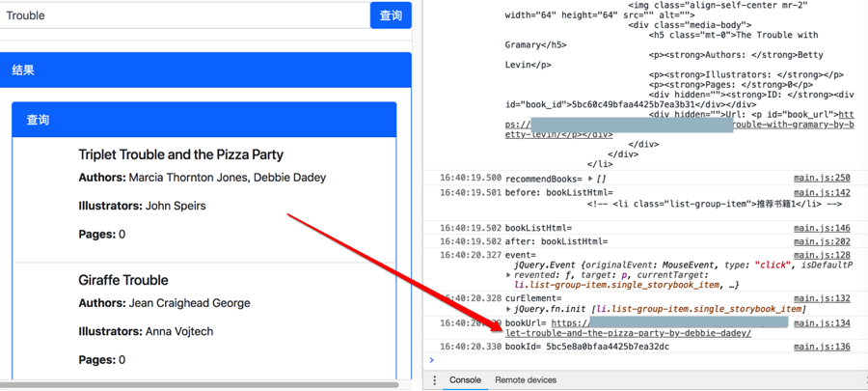This screenshot has width=868, height=391.
Task: Open source link main.js:250
Action: tap(822, 178)
